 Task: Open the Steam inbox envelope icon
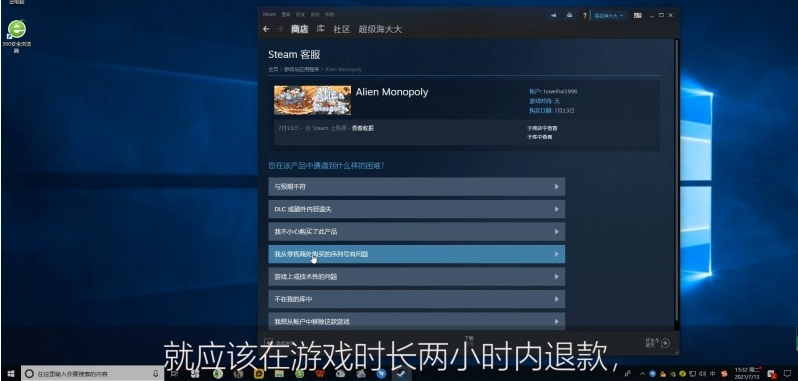point(569,15)
